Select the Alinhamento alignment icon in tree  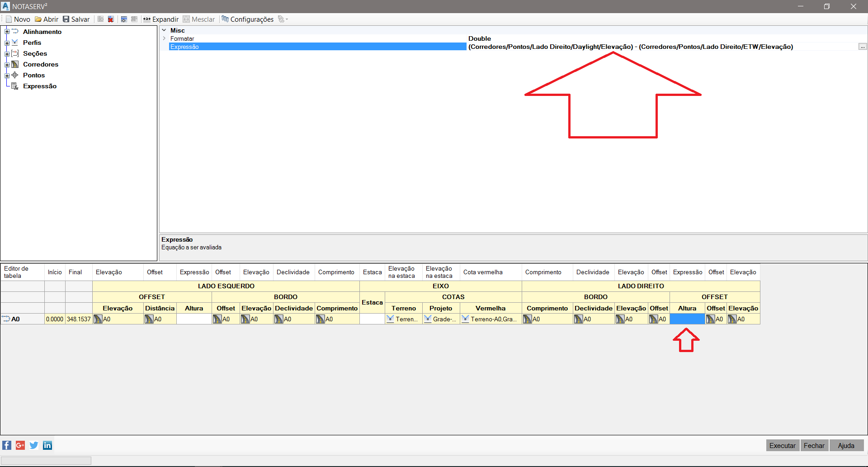point(15,31)
